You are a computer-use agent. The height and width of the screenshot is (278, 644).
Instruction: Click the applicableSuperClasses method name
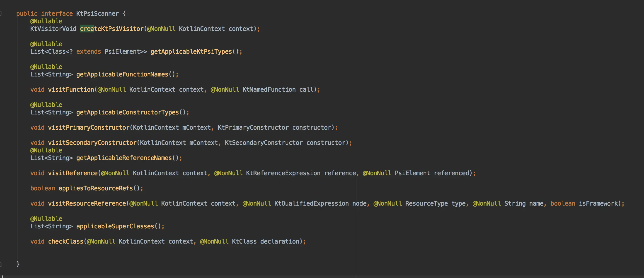pos(115,226)
